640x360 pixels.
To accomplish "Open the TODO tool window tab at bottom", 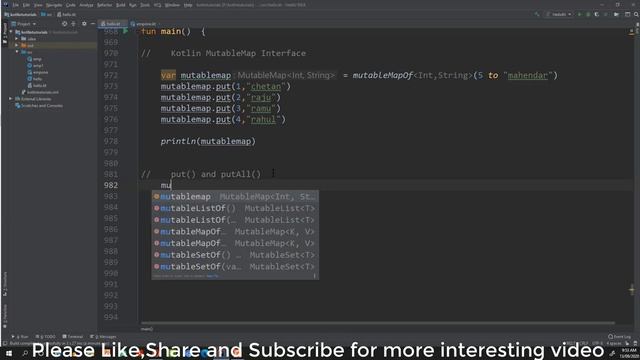I will coord(46,337).
